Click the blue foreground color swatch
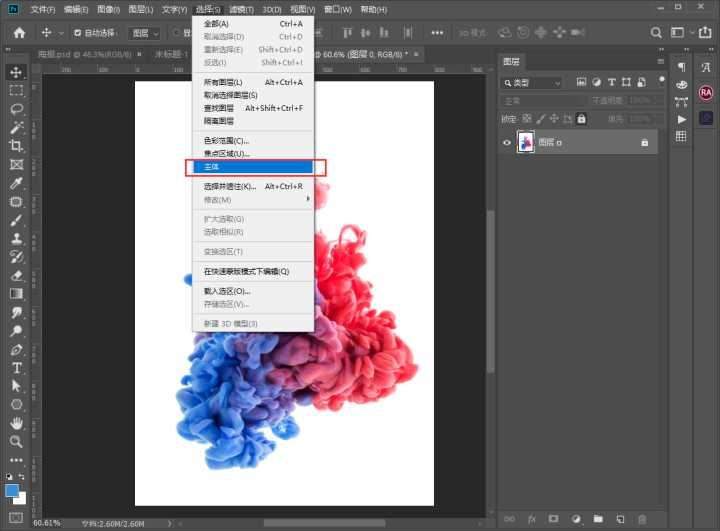This screenshot has width=720, height=531. (x=13, y=491)
